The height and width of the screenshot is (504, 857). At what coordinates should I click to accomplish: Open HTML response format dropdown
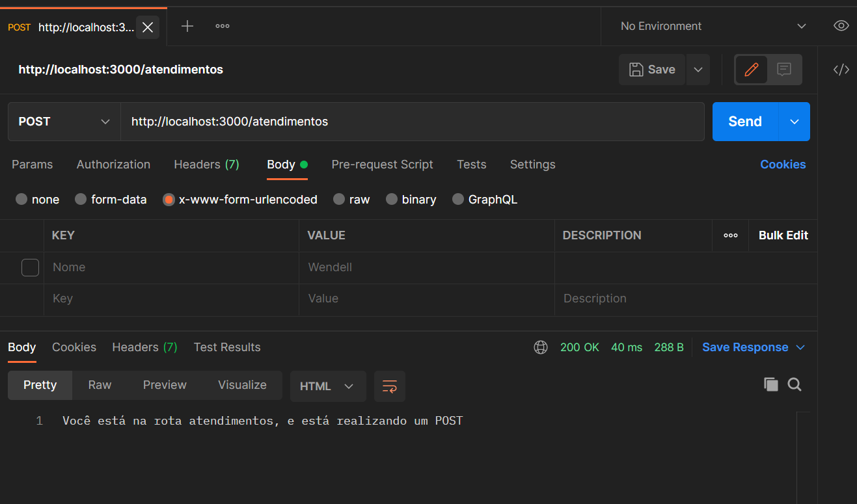[x=327, y=386]
